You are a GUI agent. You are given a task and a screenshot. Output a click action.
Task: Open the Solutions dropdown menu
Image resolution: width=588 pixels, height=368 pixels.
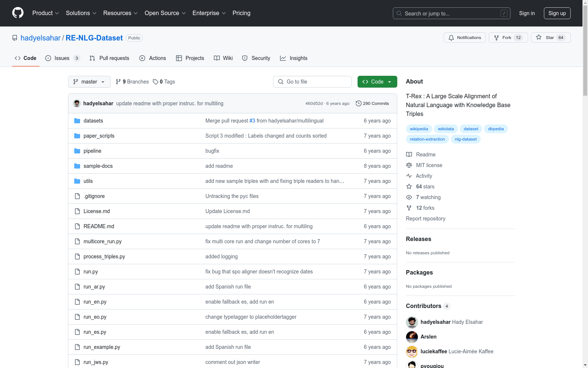pyautogui.click(x=81, y=13)
